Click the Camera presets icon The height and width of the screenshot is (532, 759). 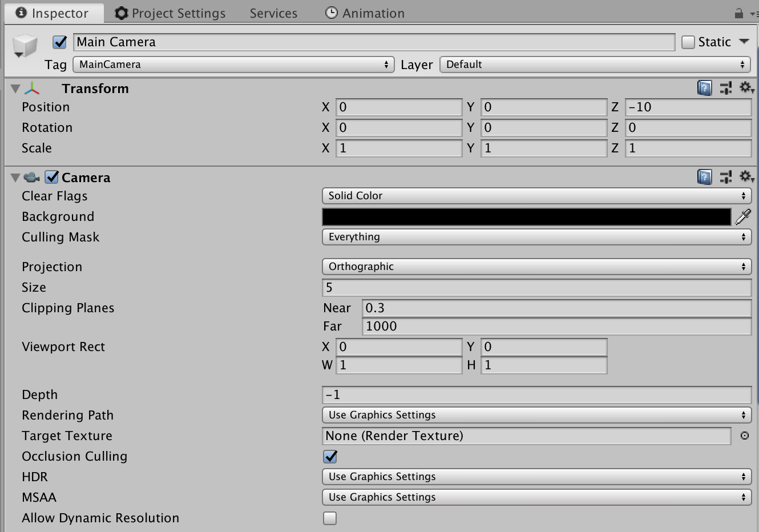coord(725,177)
